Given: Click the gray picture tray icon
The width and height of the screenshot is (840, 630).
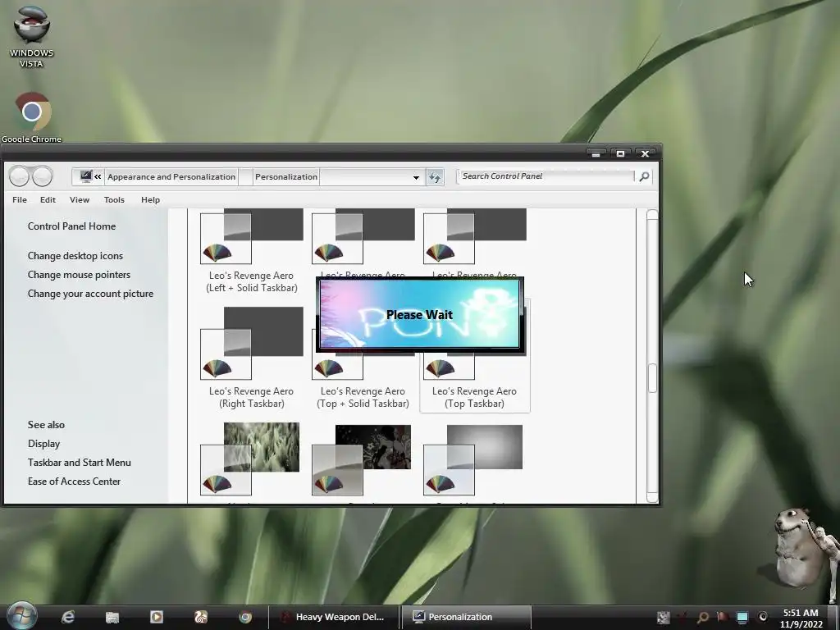Looking at the screenshot, I should [663, 618].
